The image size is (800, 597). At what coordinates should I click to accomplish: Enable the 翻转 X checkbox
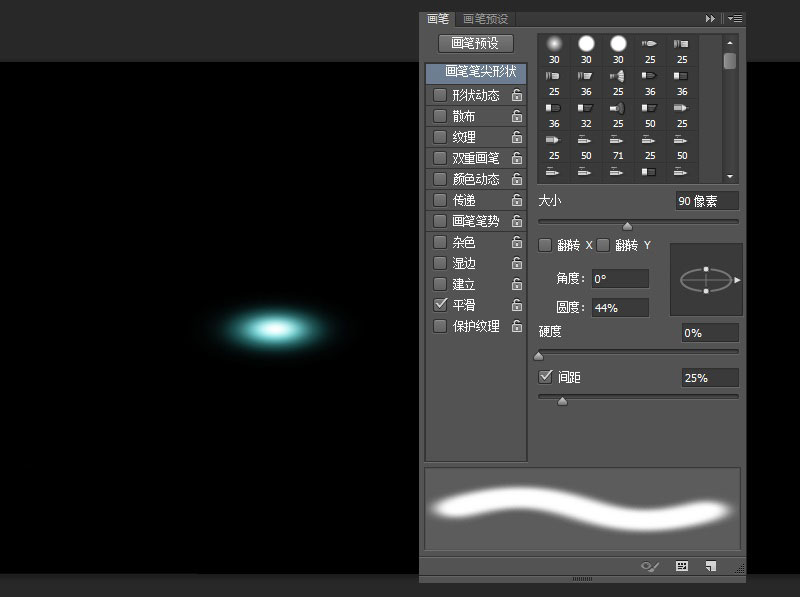click(545, 245)
